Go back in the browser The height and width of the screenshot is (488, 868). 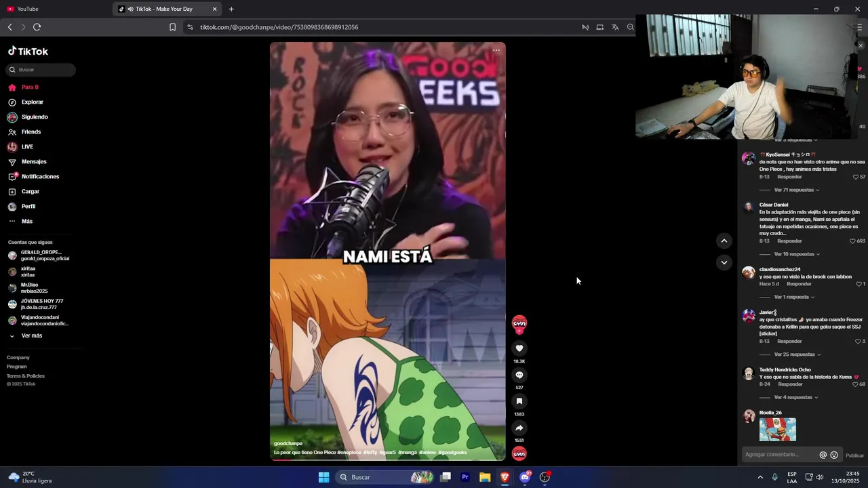point(9,27)
